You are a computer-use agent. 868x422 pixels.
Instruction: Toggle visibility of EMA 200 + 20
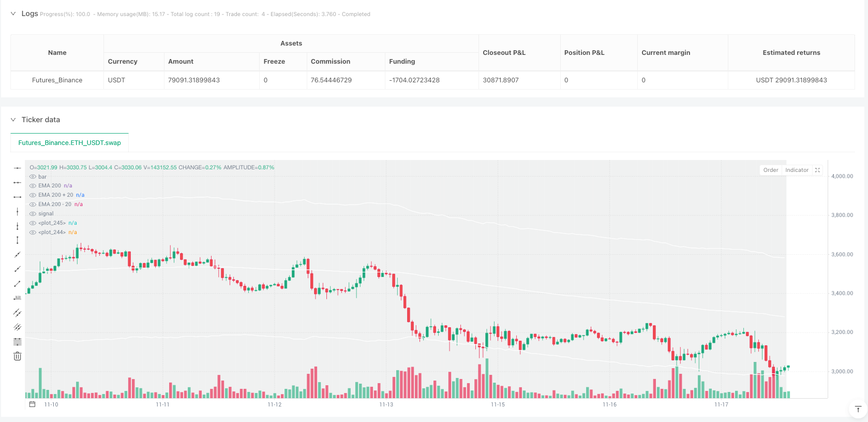(x=33, y=195)
